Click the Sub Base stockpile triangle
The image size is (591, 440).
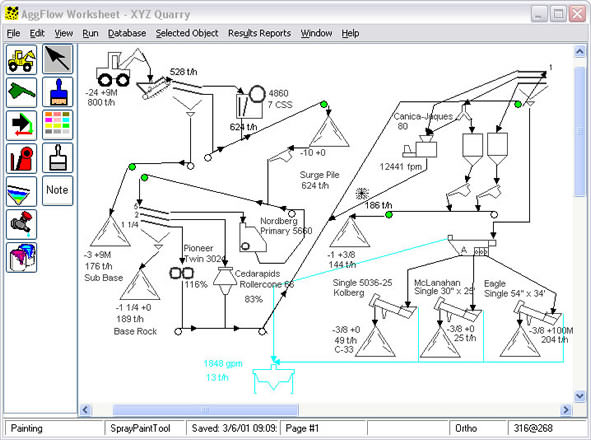[x=110, y=231]
